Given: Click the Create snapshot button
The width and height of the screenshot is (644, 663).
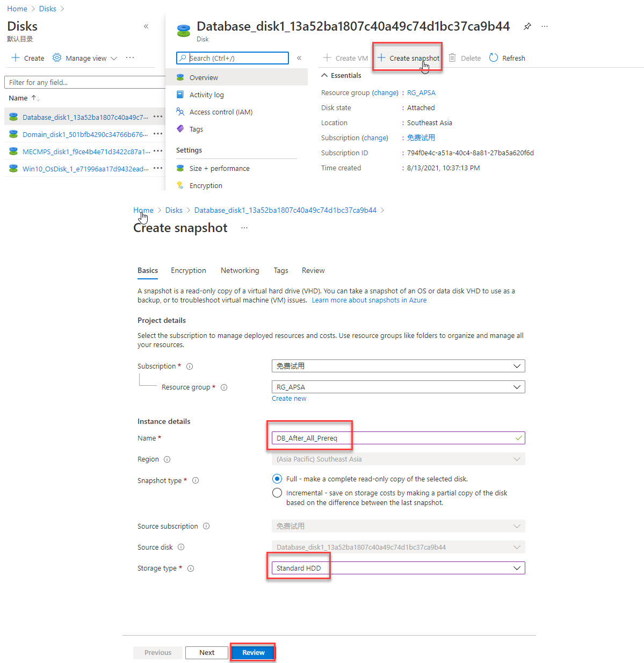Looking at the screenshot, I should pyautogui.click(x=408, y=58).
